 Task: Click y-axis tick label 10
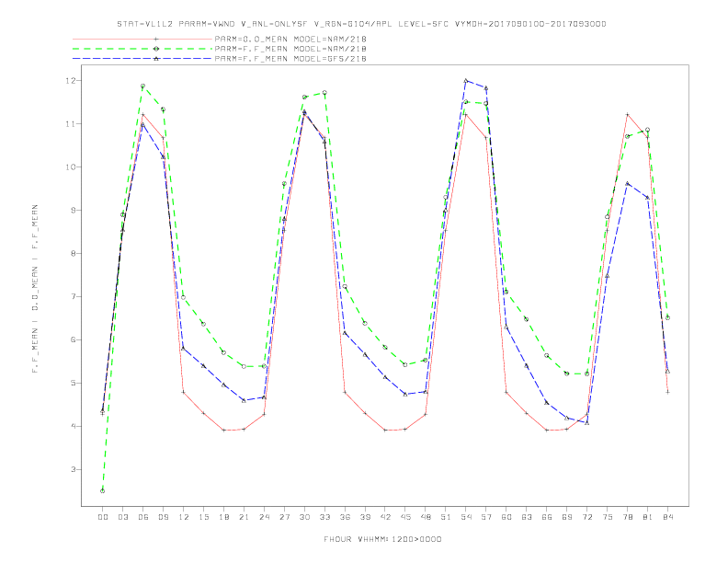click(70, 167)
